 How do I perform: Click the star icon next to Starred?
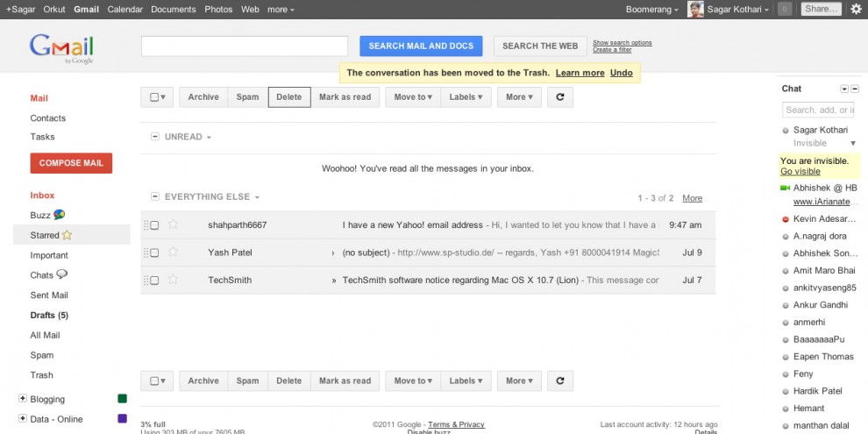(67, 235)
